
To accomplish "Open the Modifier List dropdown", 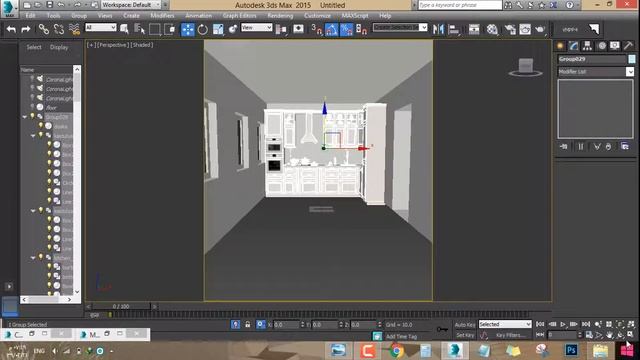I will pyautogui.click(x=596, y=72).
